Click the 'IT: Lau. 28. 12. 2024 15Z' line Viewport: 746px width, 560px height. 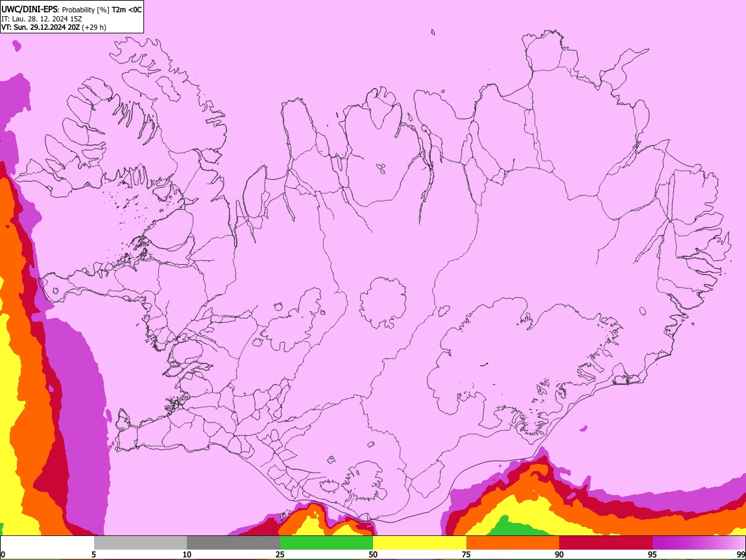click(x=42, y=19)
